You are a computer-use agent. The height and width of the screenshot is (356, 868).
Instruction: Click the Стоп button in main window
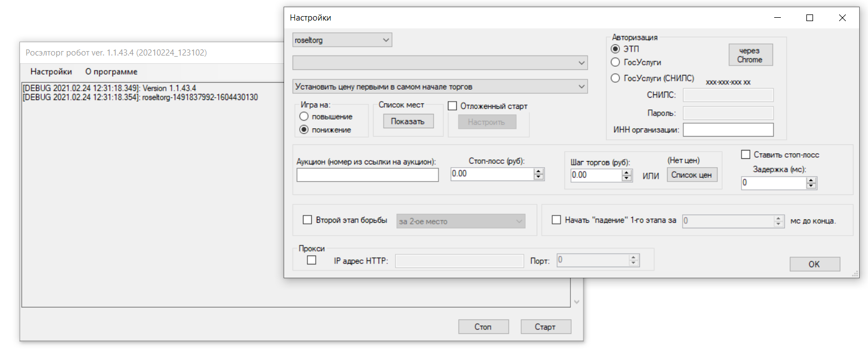click(x=483, y=327)
